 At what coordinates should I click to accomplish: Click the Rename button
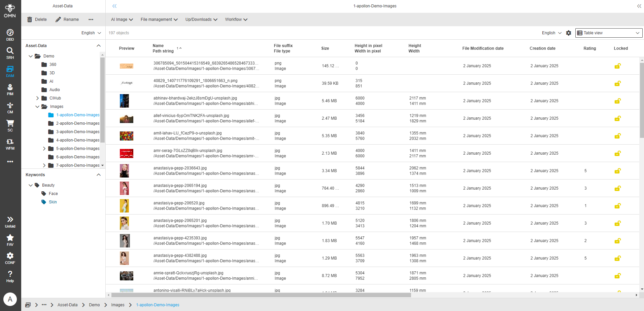coord(67,19)
